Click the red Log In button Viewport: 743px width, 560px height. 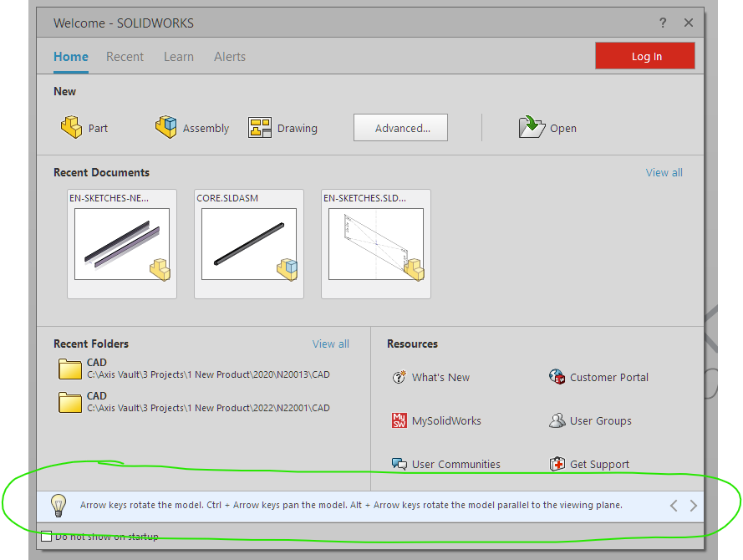point(645,56)
